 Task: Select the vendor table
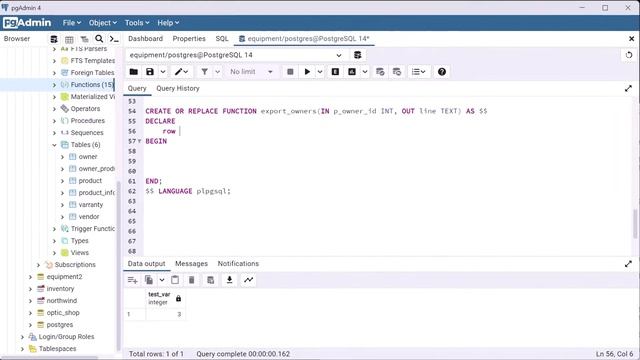(89, 217)
